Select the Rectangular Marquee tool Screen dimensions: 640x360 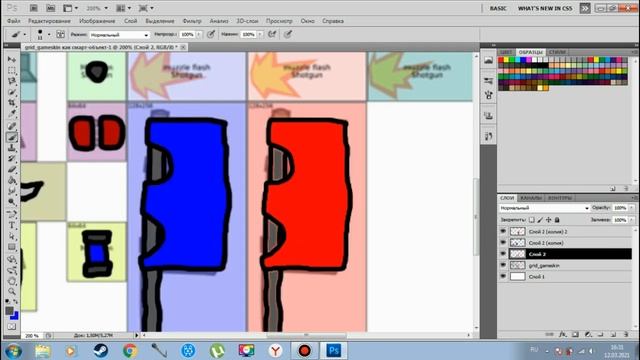coord(11,70)
